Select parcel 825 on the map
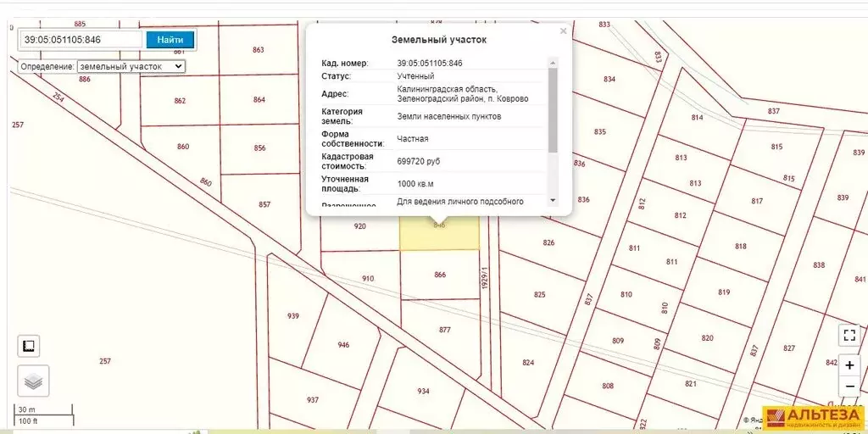The height and width of the screenshot is (434, 868). tap(540, 294)
